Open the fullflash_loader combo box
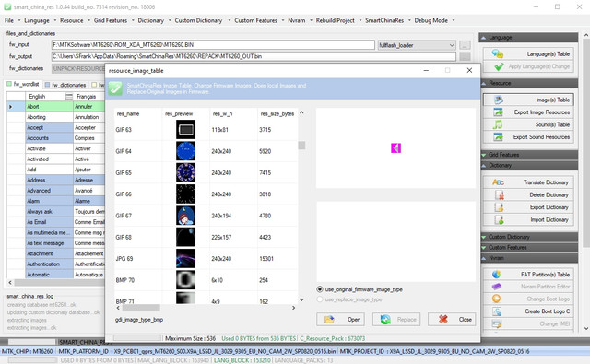Screen dimensions: 590x364 tap(417, 45)
